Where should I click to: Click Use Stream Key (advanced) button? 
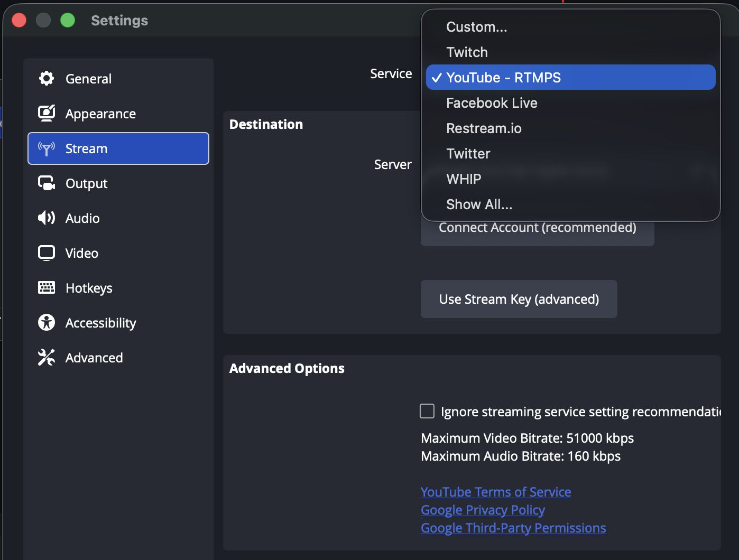click(519, 299)
